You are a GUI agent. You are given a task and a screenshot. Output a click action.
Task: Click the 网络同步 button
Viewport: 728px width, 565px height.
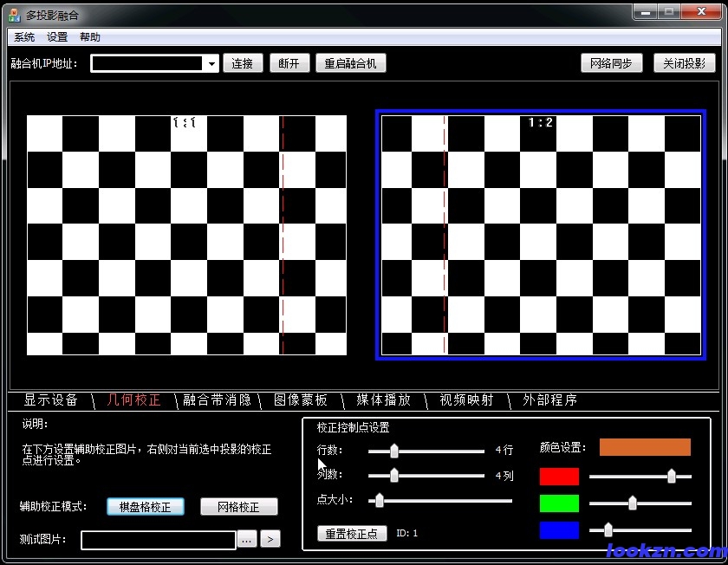(611, 63)
